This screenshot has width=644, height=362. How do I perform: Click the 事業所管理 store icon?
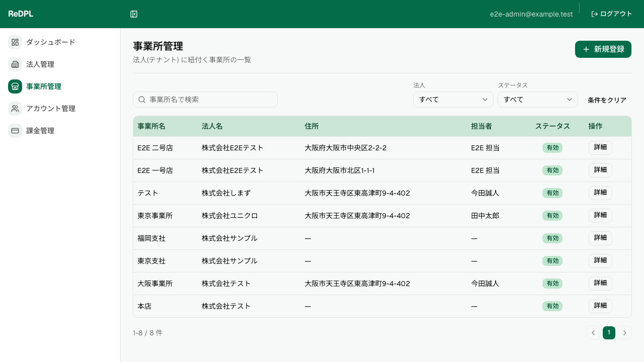pyautogui.click(x=15, y=86)
